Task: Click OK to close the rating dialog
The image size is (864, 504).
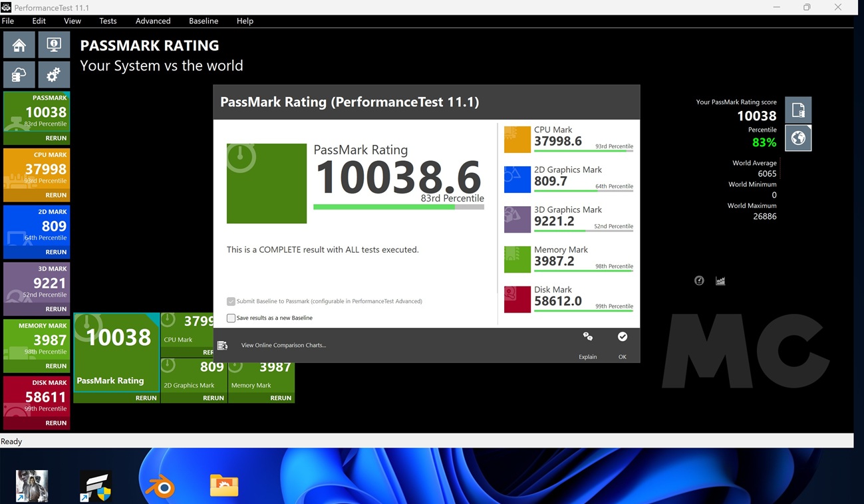Action: point(622,338)
